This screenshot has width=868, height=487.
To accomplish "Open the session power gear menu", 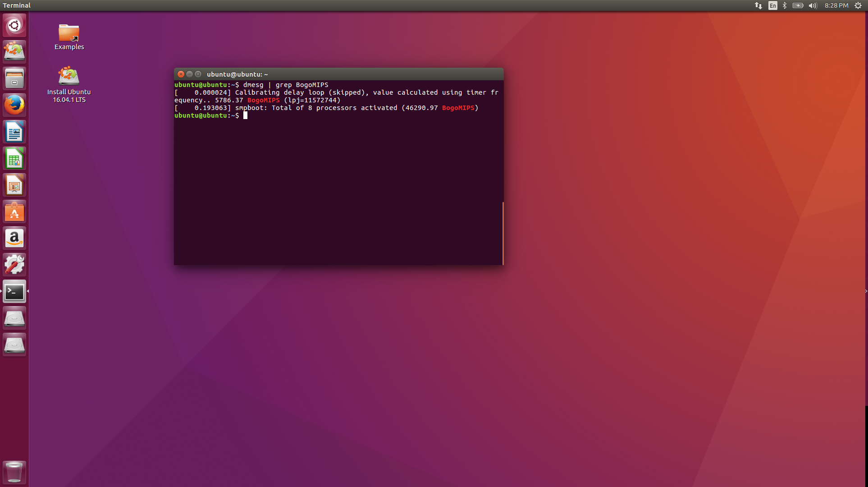I will point(858,5).
